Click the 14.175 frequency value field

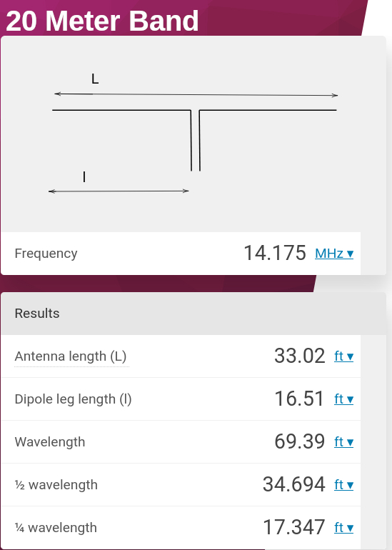275,253
